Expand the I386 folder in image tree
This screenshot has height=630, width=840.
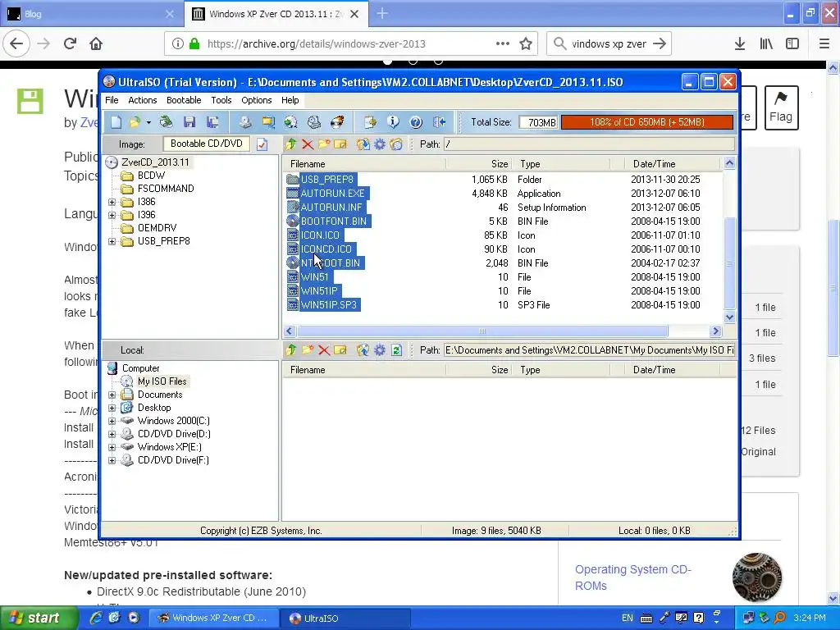pos(112,202)
